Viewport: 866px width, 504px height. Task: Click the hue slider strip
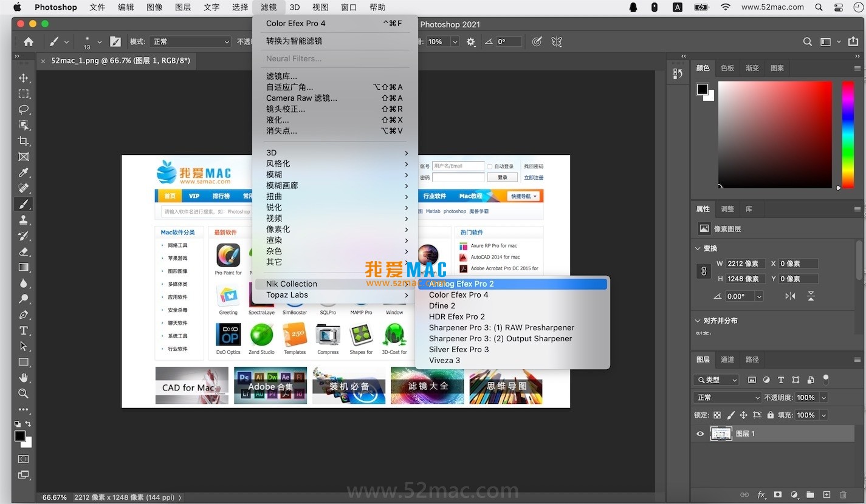pos(847,135)
